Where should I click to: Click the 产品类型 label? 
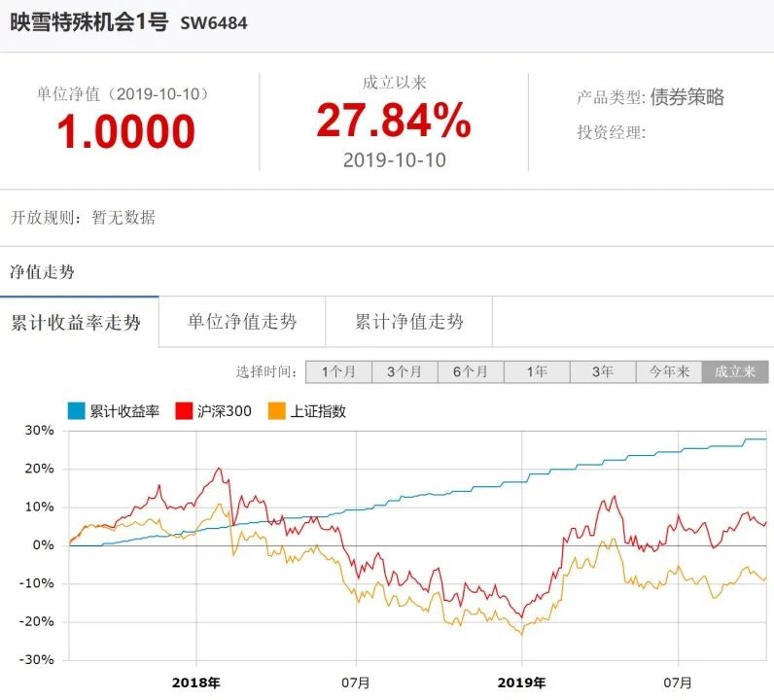(612, 97)
